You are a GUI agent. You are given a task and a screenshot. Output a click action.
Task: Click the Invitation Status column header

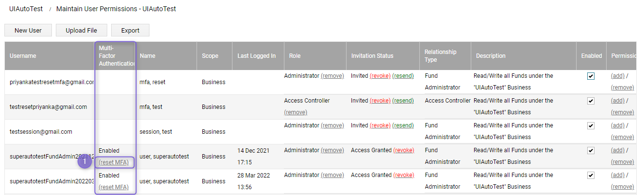(372, 56)
